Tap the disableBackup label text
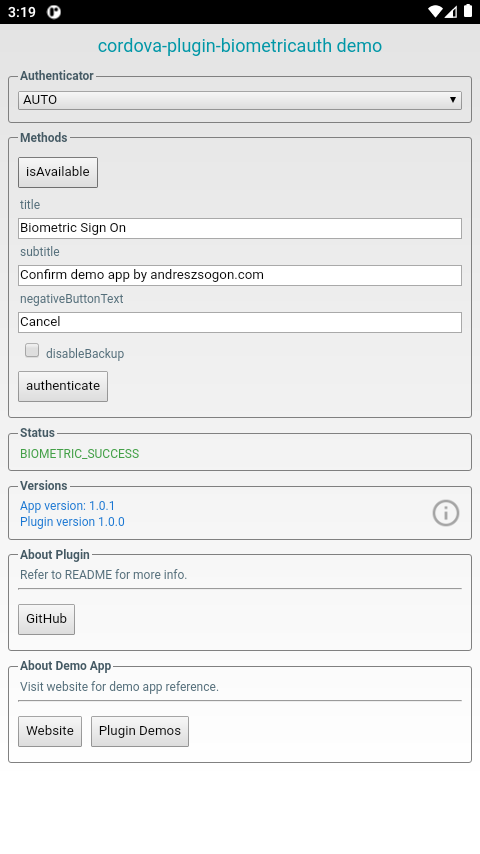 pyautogui.click(x=85, y=353)
